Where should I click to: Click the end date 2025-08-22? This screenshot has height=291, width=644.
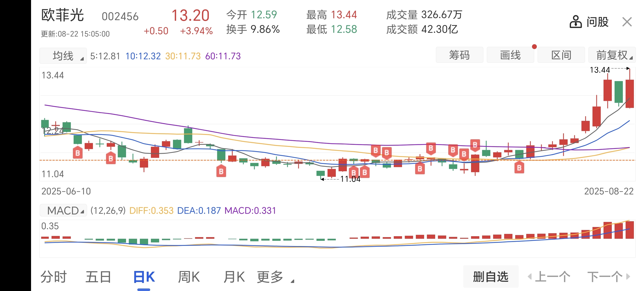click(609, 191)
